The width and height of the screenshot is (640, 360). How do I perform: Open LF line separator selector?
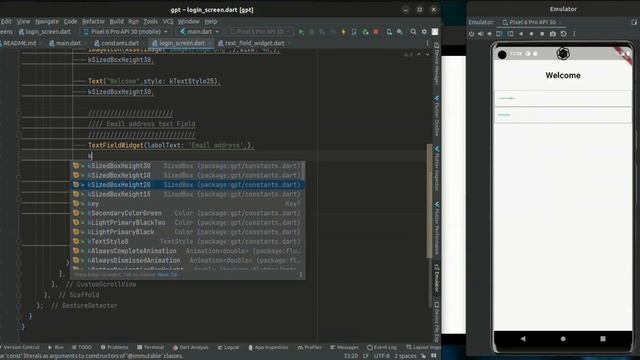(x=366, y=356)
